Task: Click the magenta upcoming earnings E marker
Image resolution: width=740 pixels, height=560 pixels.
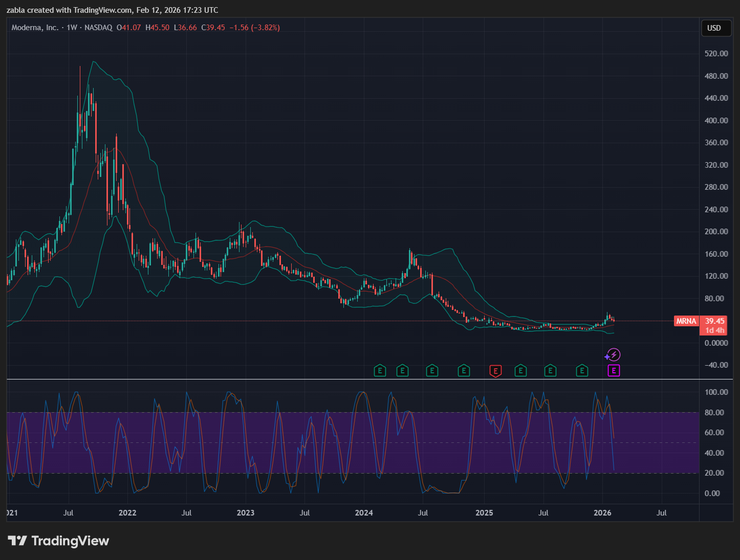Action: (x=614, y=371)
